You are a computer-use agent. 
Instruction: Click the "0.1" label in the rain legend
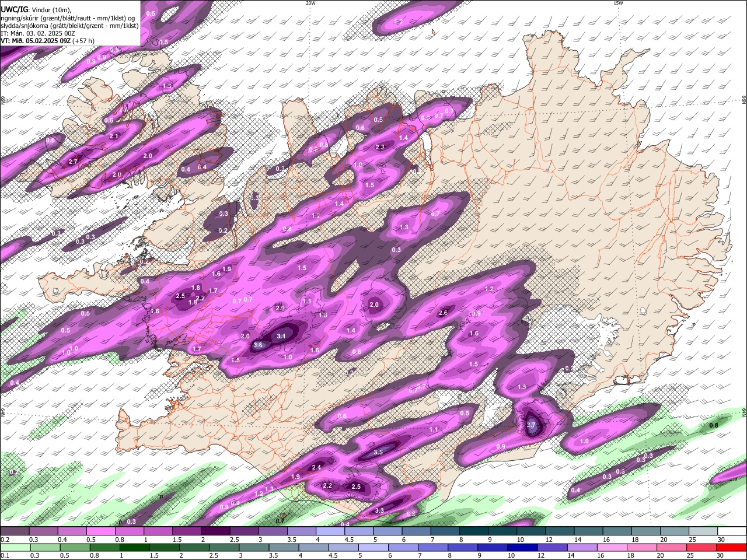(5, 555)
